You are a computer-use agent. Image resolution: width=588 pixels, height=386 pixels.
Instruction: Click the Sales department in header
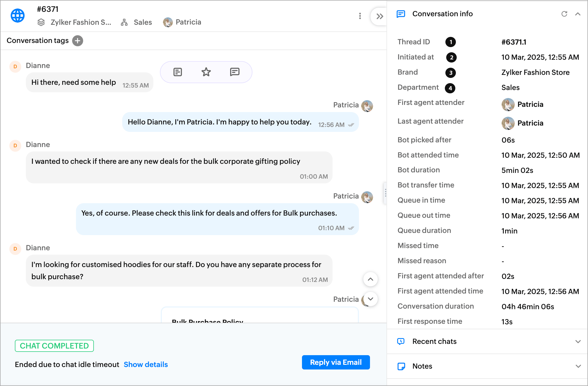[x=142, y=22]
